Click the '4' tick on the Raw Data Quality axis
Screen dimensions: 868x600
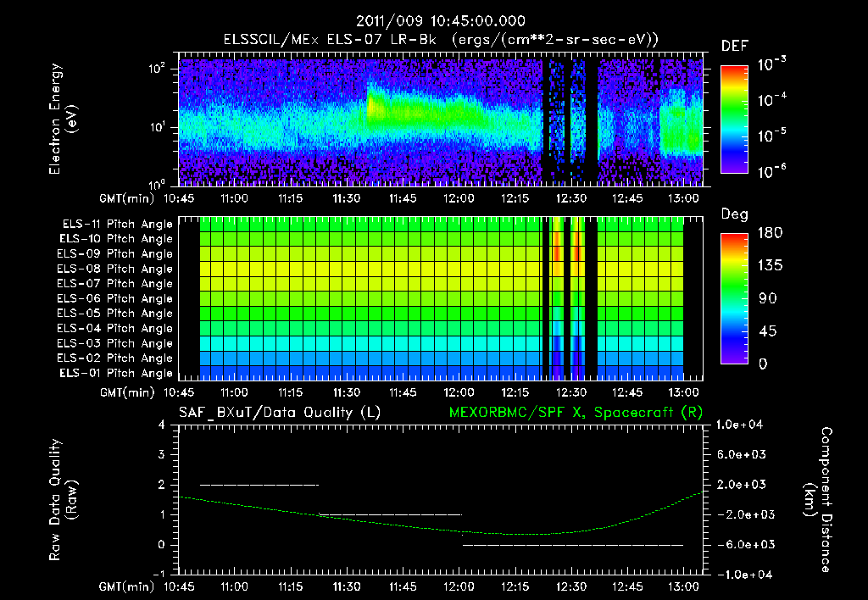[162, 425]
